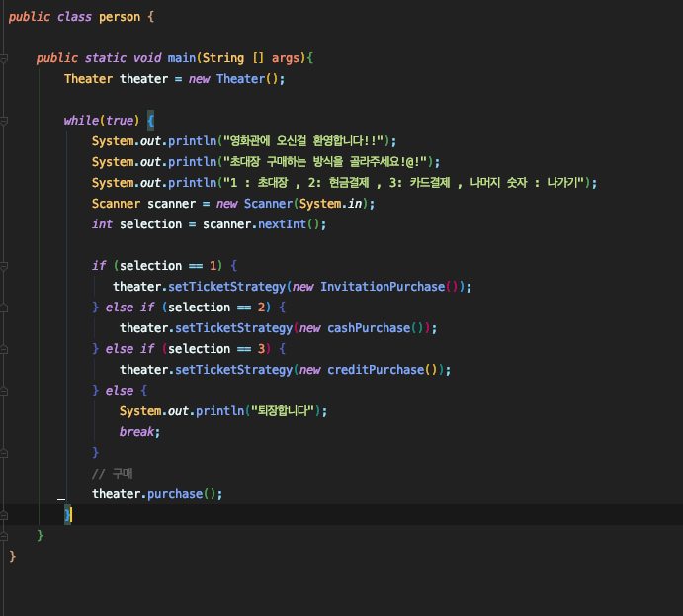Click the menu options string starting with 1 : 초대장

pyautogui.click(x=403, y=183)
